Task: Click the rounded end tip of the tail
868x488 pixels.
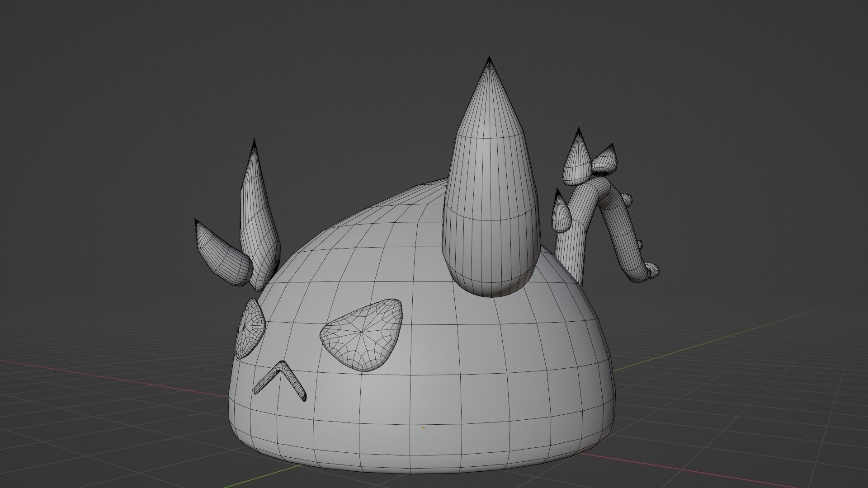Action: click(x=652, y=270)
